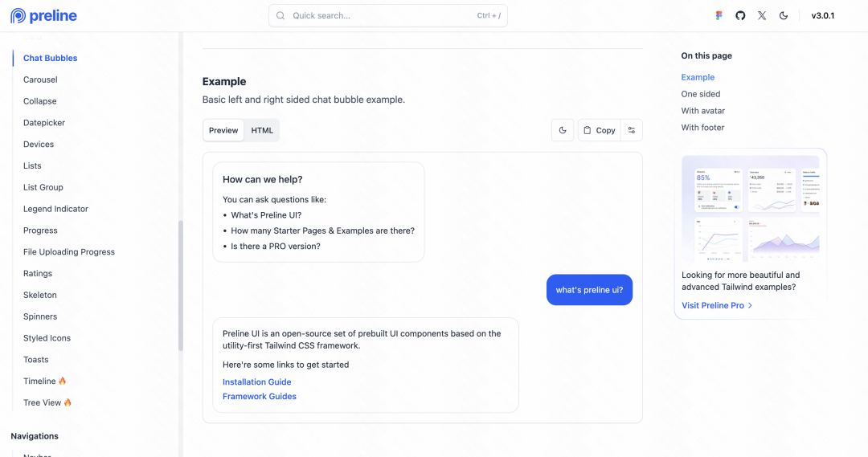Click the search magnifier icon
The image size is (868, 457).
click(280, 15)
